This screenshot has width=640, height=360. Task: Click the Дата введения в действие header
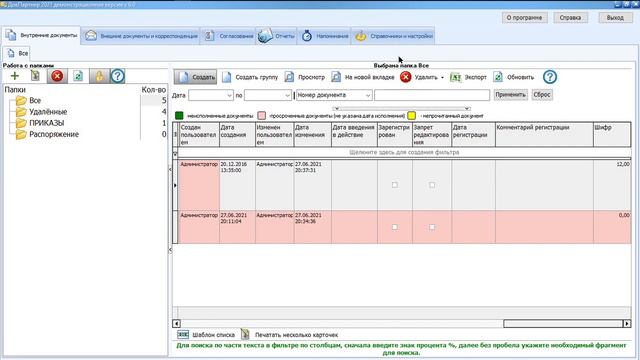pos(354,135)
